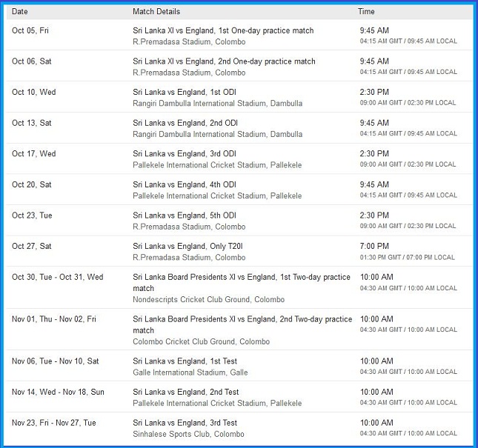Click the Time column header
478x448 pixels.
tap(366, 12)
